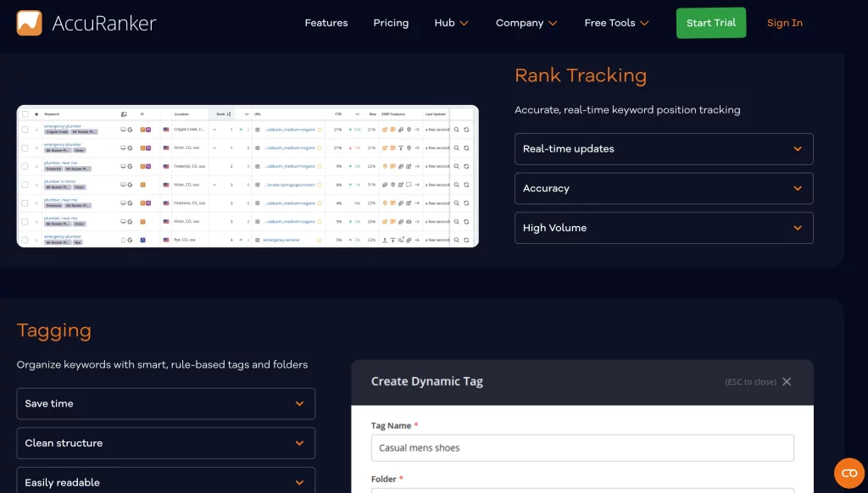Refresh the Frederick keyword row
Screen dimensions: 868x493
click(x=467, y=166)
